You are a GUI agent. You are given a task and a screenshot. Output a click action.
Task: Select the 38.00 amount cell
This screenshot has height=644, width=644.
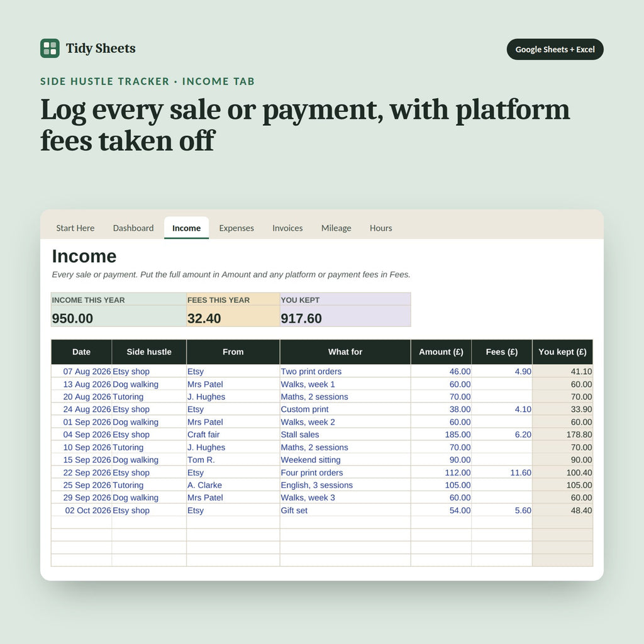[441, 409]
